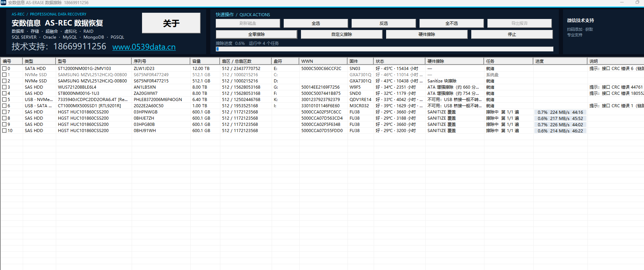Image resolution: width=644 pixels, height=270 pixels.
Task: Check the checkbox for disk 0
Action: tap(4, 69)
